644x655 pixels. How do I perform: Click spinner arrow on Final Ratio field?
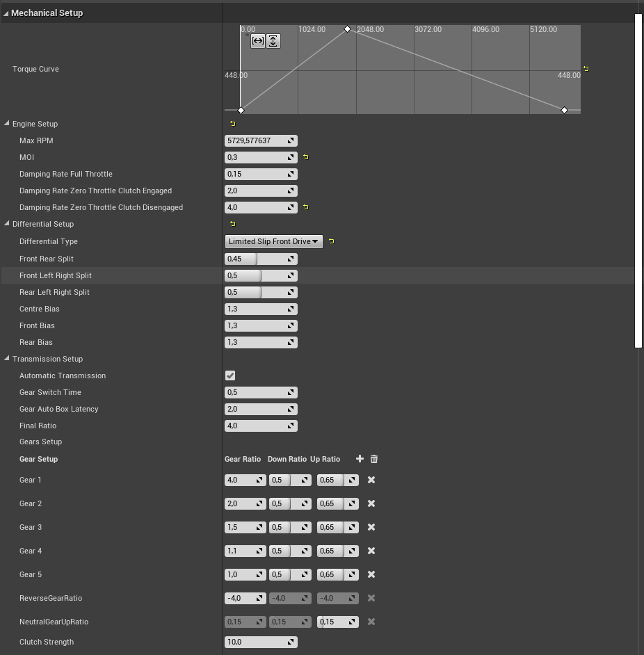click(x=291, y=426)
